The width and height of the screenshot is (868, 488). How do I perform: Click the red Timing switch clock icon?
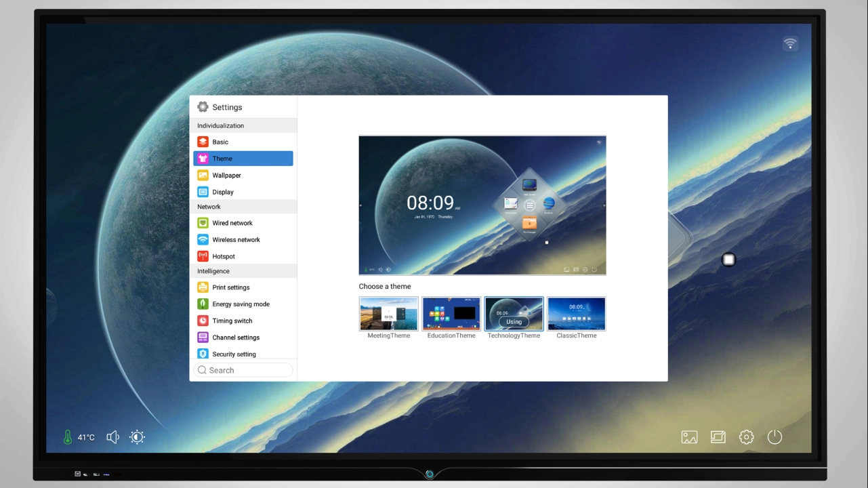coord(203,321)
